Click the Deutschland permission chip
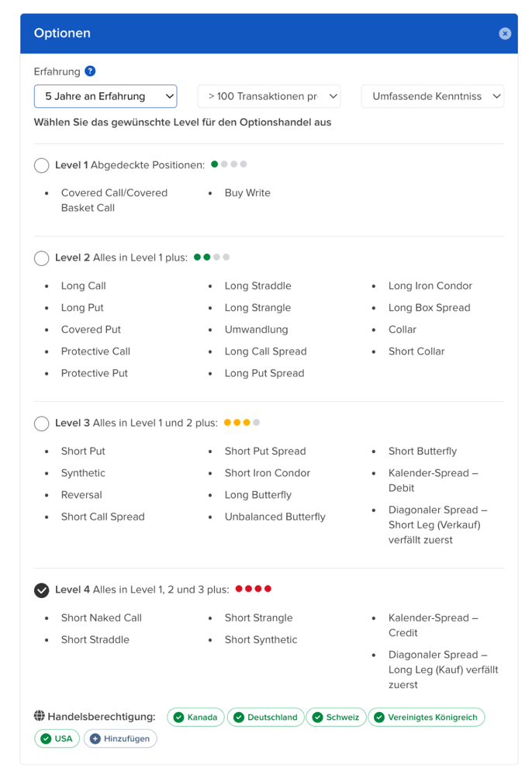This screenshot has width=532, height=778. pos(266,717)
